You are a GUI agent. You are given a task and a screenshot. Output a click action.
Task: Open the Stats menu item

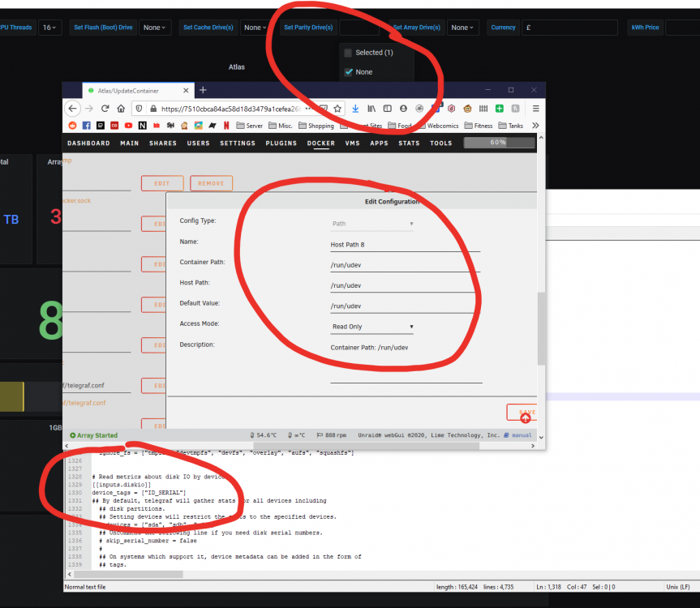[x=409, y=143]
